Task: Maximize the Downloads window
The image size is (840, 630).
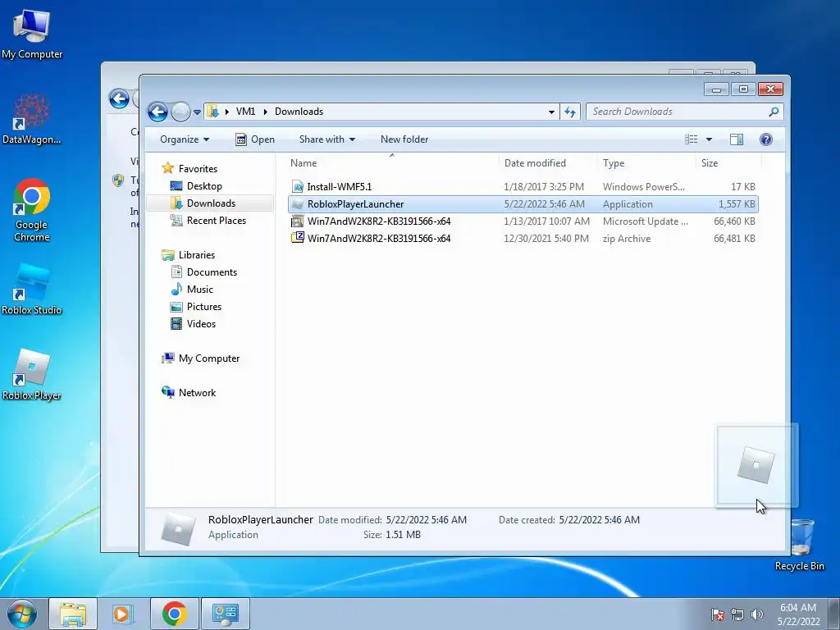Action: click(743, 89)
